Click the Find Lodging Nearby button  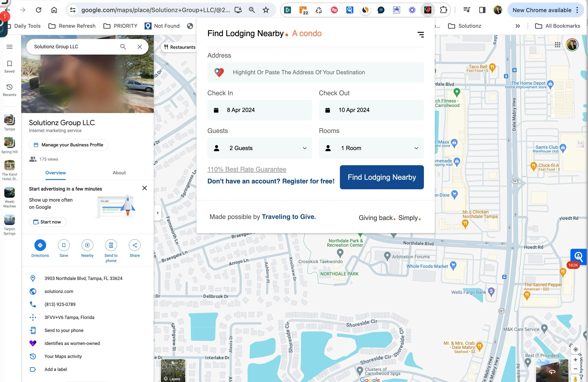click(x=382, y=177)
